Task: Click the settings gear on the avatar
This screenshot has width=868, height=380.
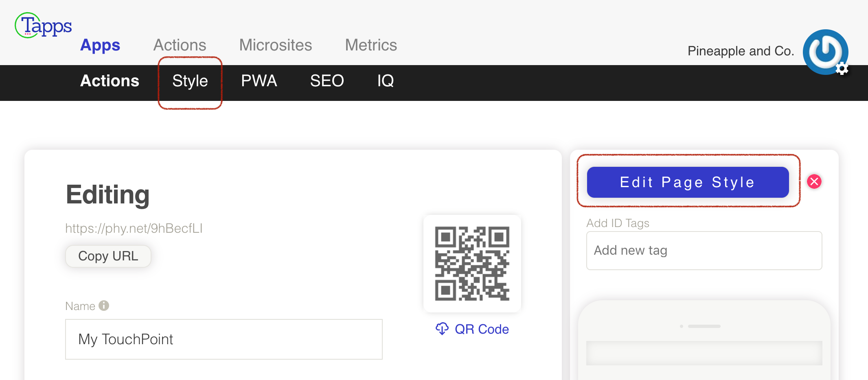Action: 842,68
